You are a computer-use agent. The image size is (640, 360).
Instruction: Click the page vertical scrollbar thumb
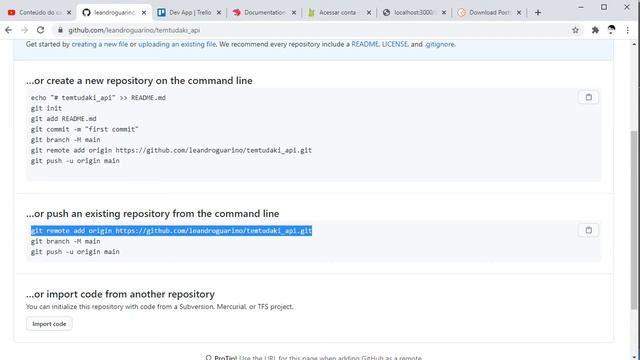point(633,220)
